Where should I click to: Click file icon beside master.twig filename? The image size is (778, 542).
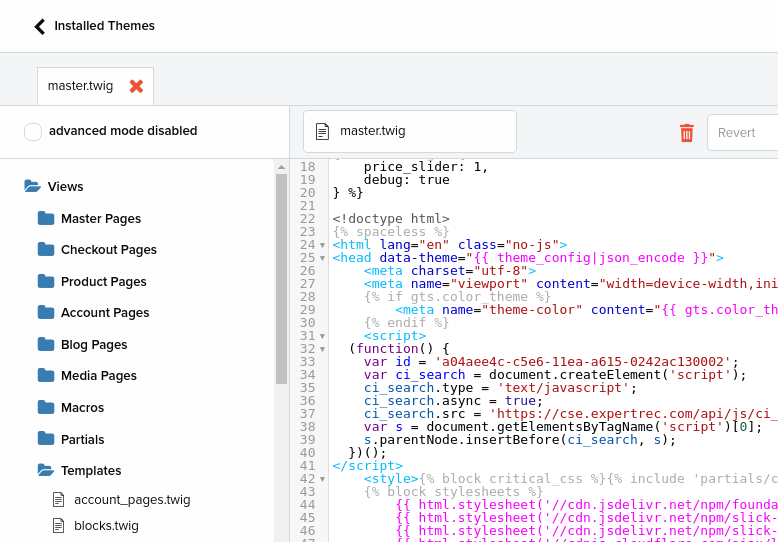click(323, 132)
